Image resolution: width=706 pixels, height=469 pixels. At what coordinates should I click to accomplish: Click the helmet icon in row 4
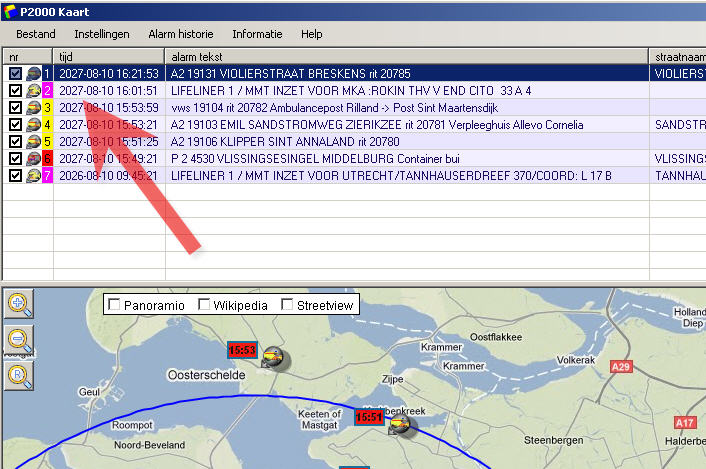point(33,125)
